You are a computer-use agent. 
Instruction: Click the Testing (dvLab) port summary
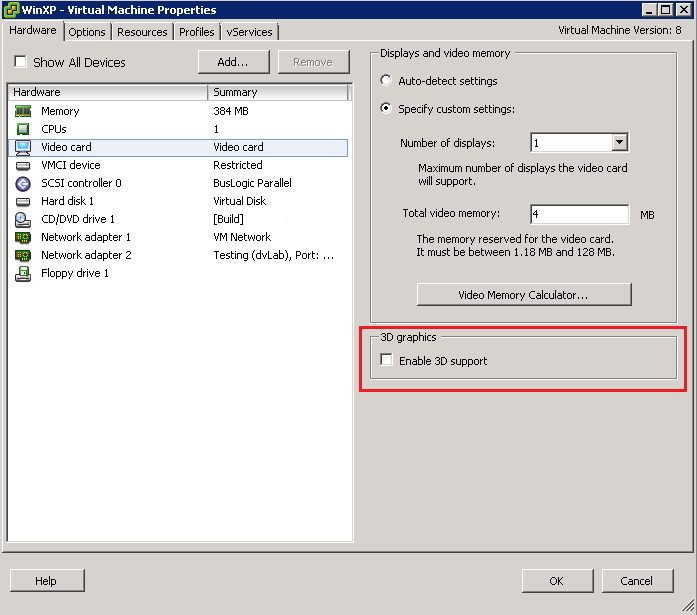click(x=273, y=255)
